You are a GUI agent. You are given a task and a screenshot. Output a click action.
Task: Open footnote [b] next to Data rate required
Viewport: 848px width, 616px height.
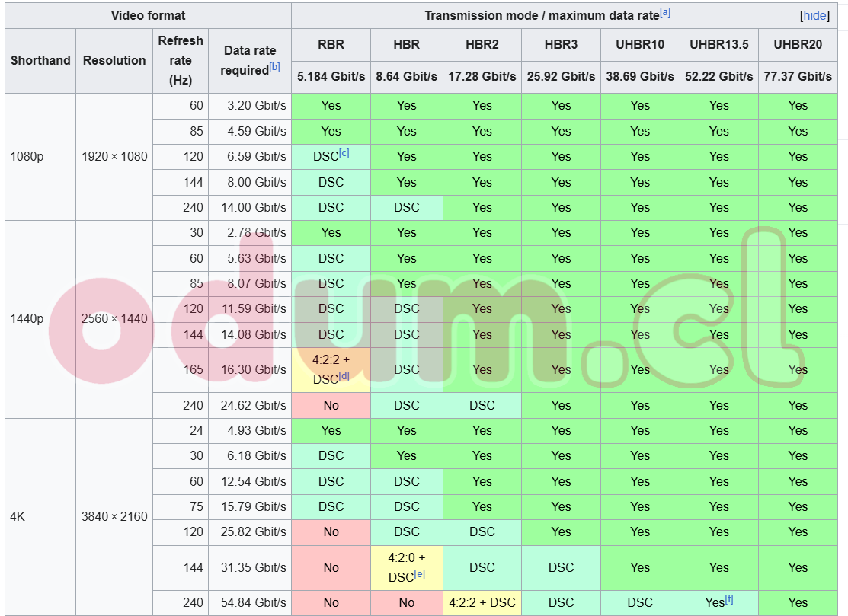pyautogui.click(x=275, y=66)
